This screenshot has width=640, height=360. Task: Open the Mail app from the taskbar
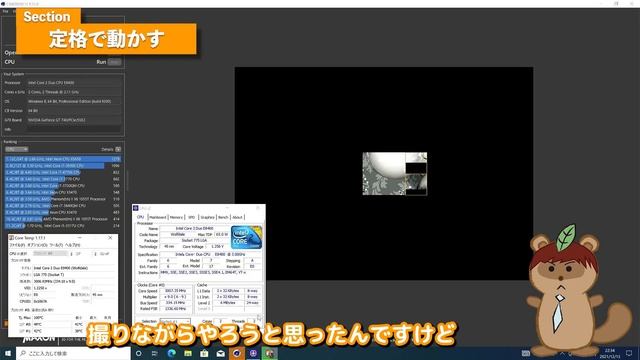(220, 353)
